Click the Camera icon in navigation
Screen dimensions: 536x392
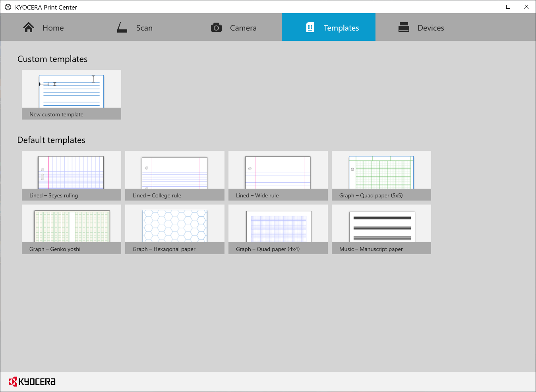pos(216,27)
